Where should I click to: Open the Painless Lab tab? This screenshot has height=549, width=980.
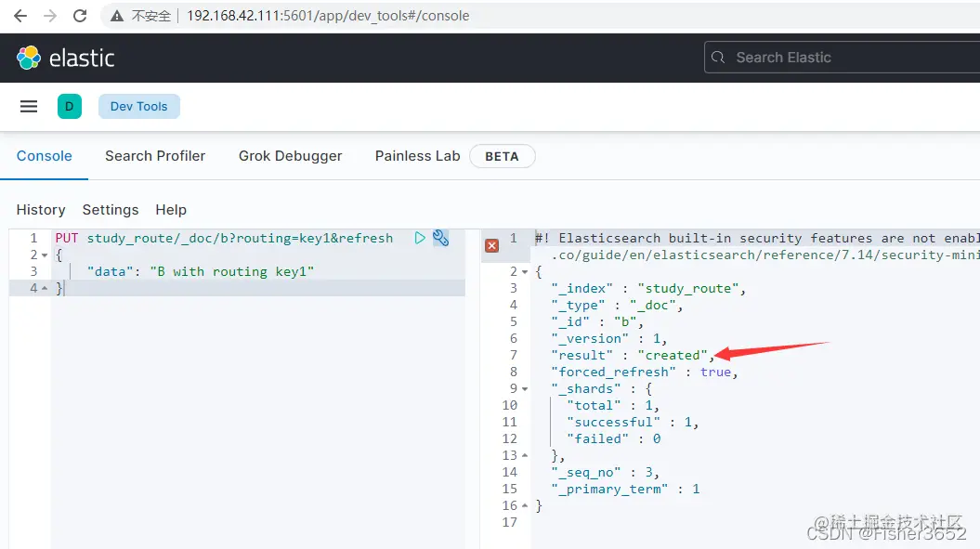click(x=417, y=156)
